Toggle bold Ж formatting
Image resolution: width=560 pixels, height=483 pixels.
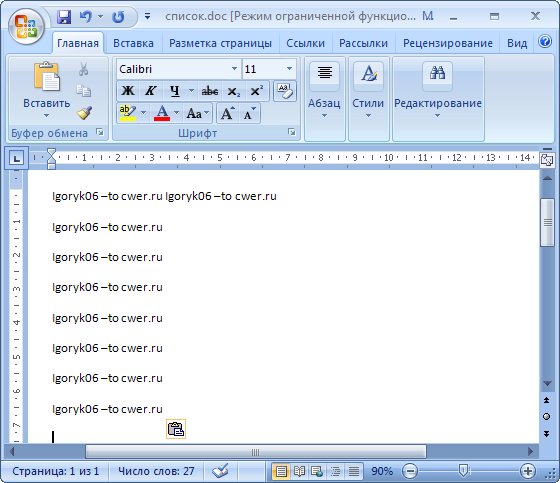[128, 91]
